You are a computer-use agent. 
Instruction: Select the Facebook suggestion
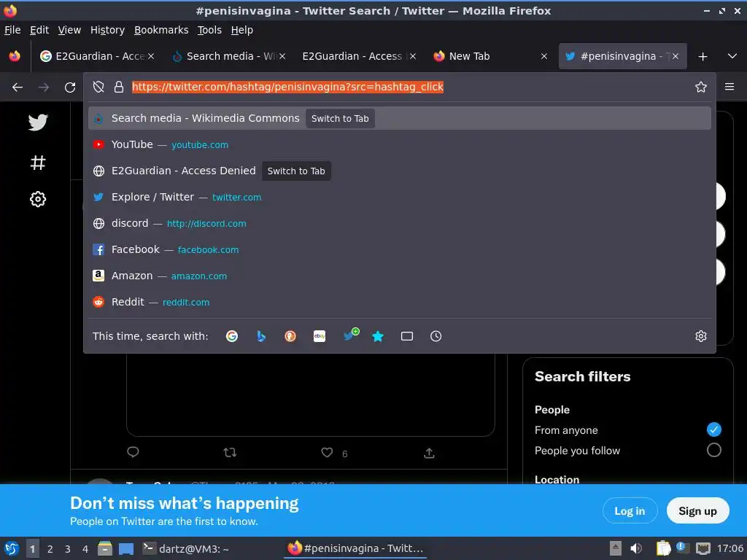(x=399, y=249)
